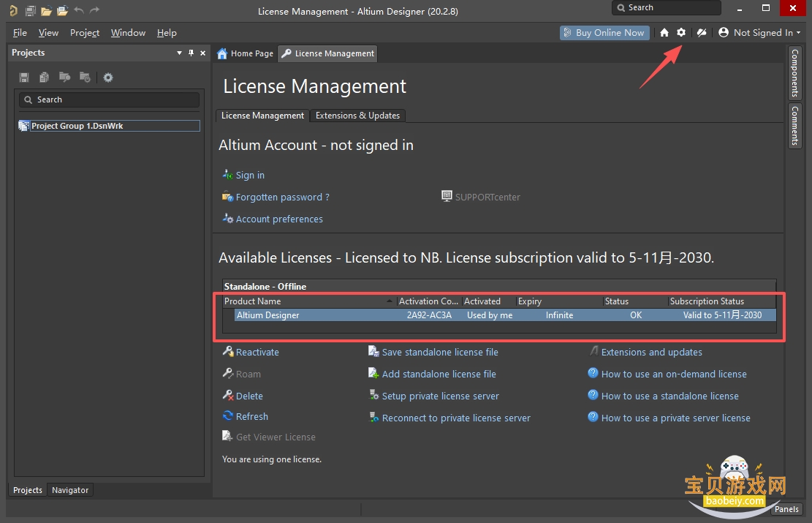Click notifications icon next to gear
812x523 pixels.
coord(702,33)
